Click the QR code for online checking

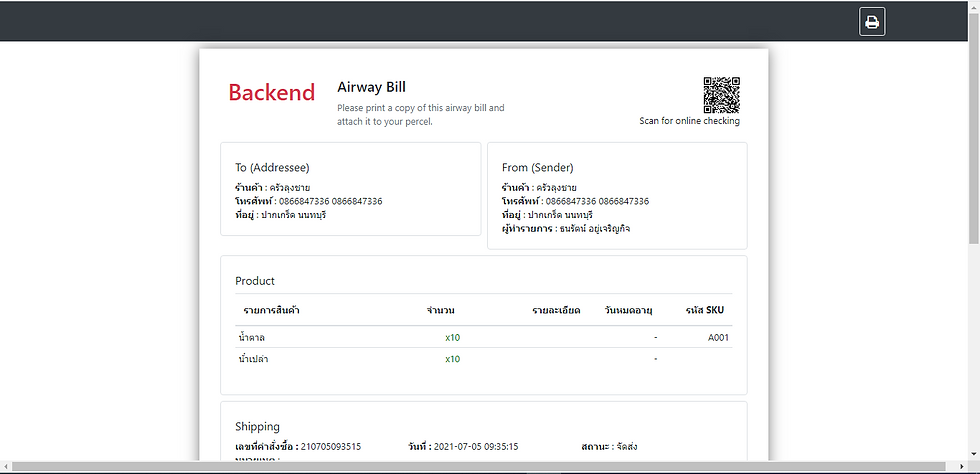click(721, 94)
